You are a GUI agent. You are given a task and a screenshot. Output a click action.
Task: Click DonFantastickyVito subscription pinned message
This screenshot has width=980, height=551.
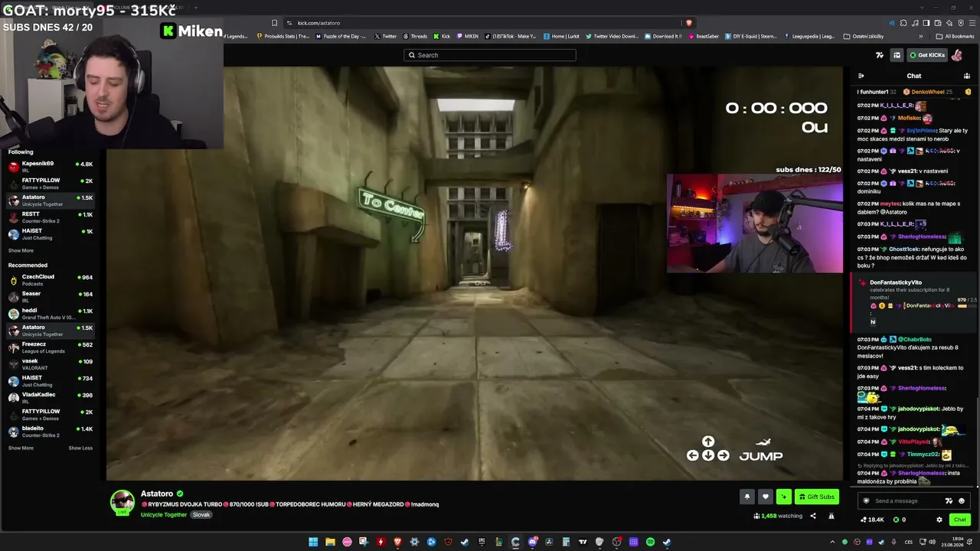pyautogui.click(x=913, y=302)
